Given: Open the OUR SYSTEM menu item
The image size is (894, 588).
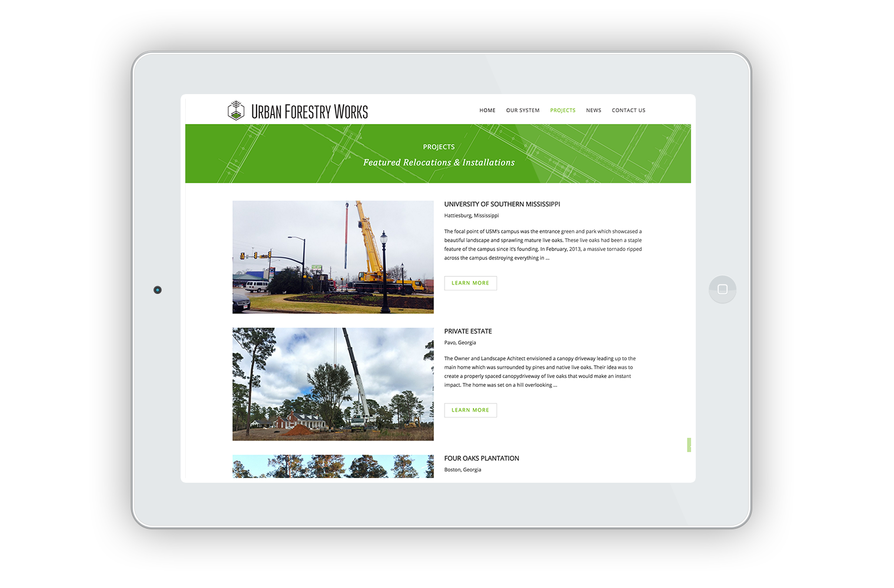Looking at the screenshot, I should tap(522, 111).
